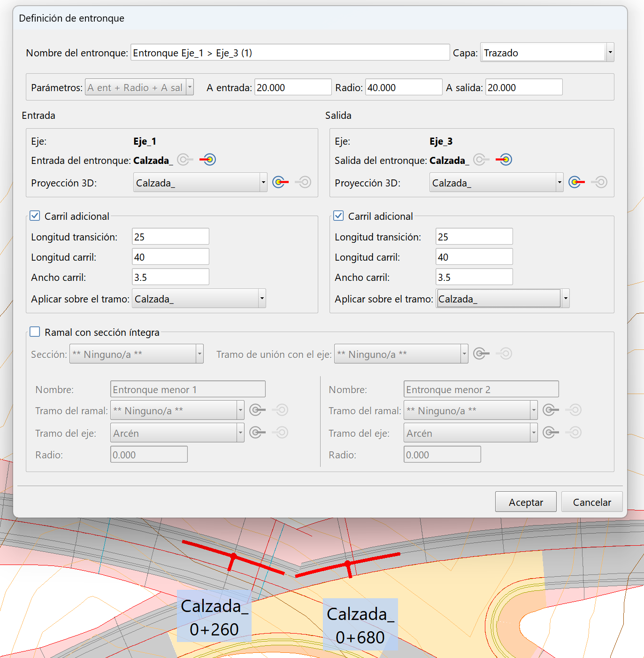
Task: Click the Radio field showing 40.000
Action: point(403,87)
